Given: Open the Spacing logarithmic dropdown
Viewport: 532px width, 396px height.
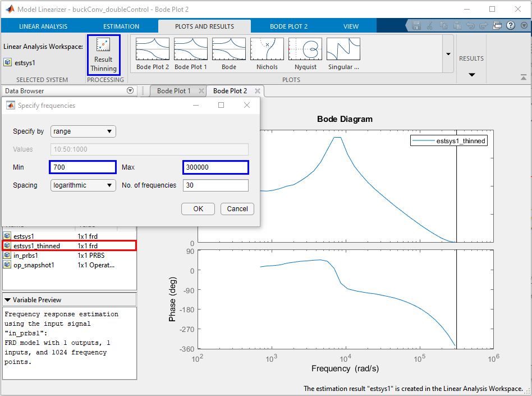Looking at the screenshot, I should point(83,185).
